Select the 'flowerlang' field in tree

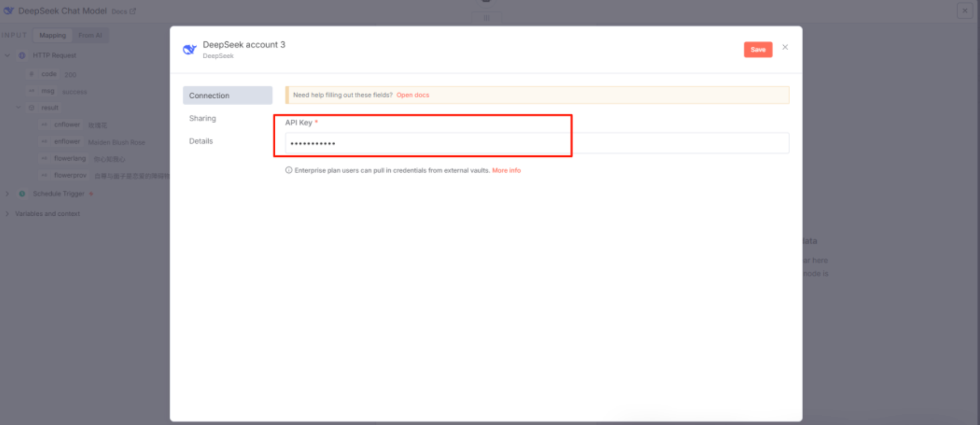click(70, 159)
